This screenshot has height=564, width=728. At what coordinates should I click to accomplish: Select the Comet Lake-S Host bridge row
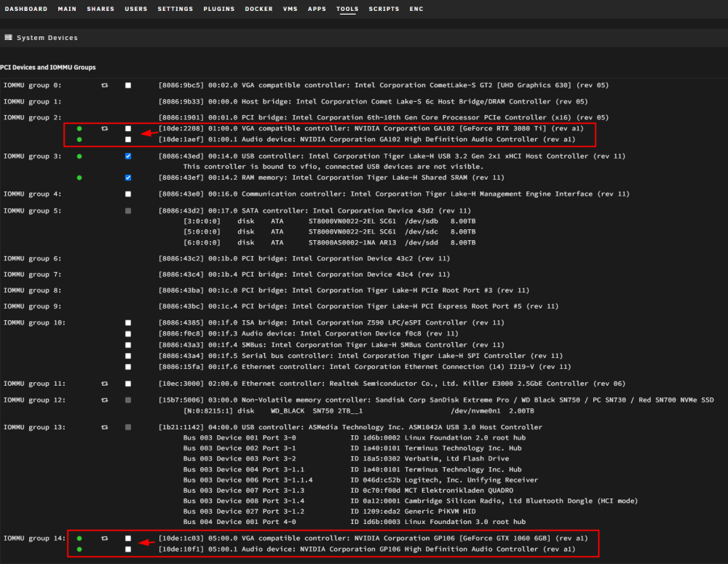373,102
